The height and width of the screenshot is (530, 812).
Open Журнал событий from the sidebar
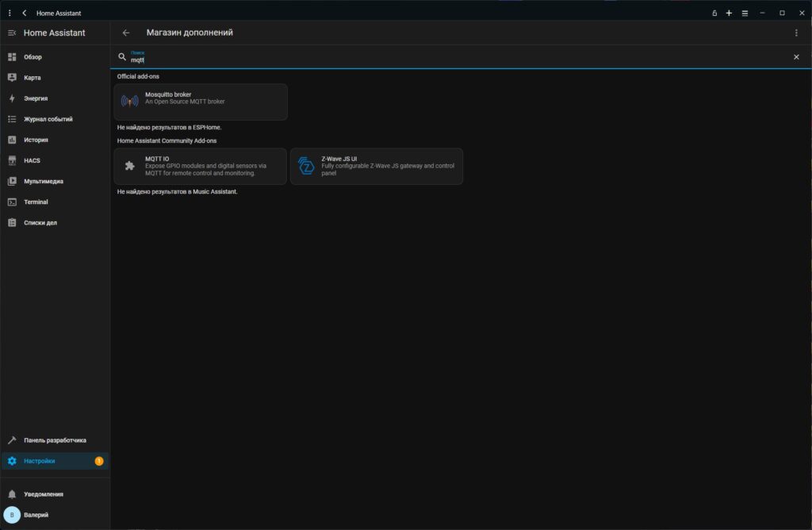(48, 119)
